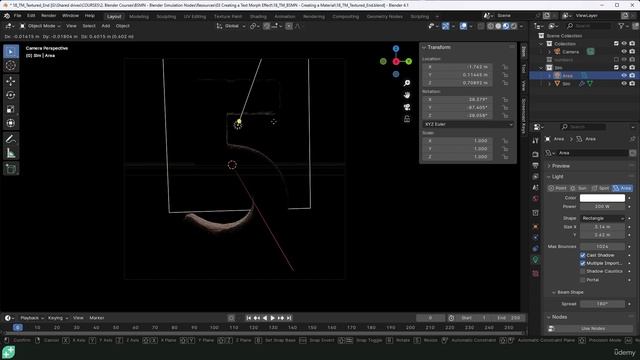The height and width of the screenshot is (360, 640).
Task: Jump to the timeline end frame
Action: pyautogui.click(x=289, y=318)
